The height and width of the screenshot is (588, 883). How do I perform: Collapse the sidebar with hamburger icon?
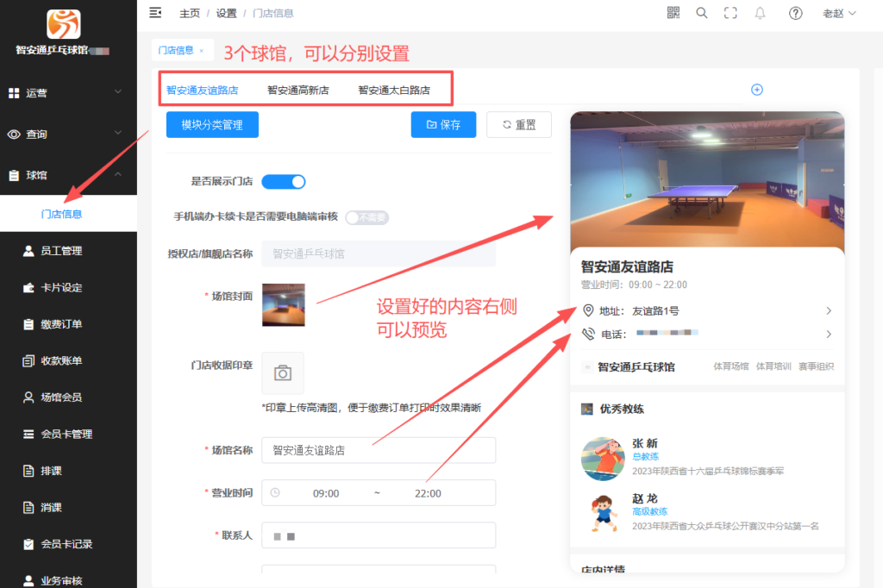point(155,13)
